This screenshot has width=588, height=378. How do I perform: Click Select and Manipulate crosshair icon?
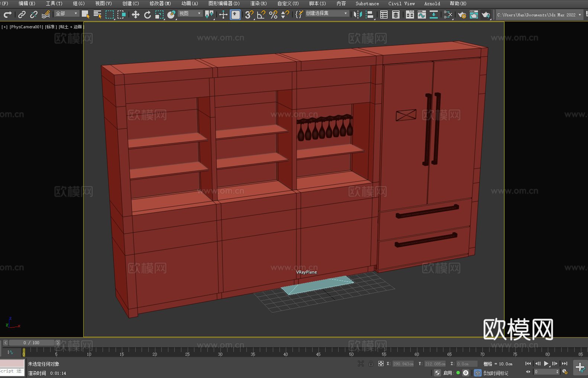coord(223,15)
